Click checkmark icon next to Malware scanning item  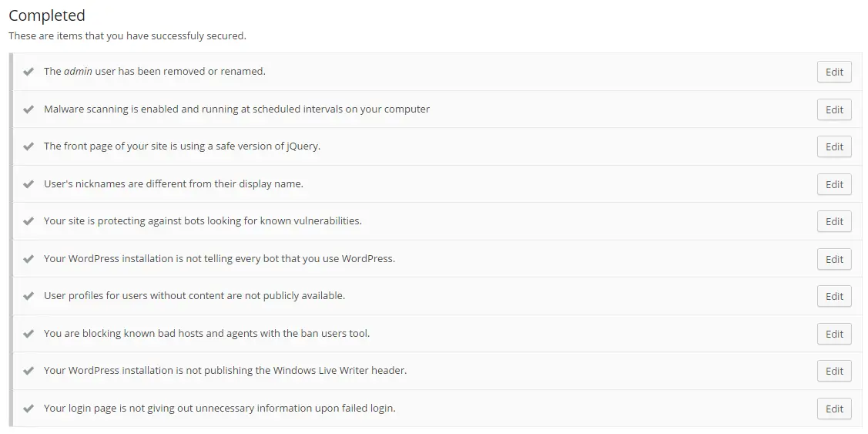tap(28, 109)
